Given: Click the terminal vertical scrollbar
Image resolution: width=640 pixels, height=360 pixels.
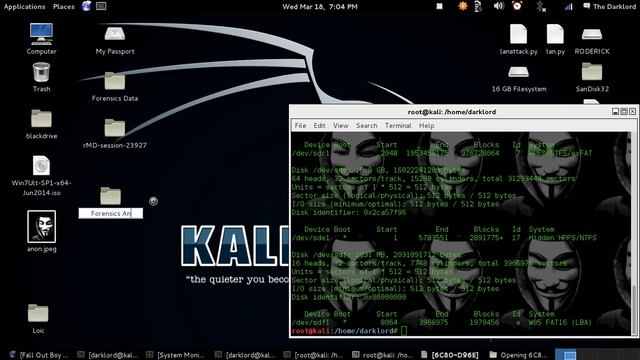Looking at the screenshot, I should (634, 233).
